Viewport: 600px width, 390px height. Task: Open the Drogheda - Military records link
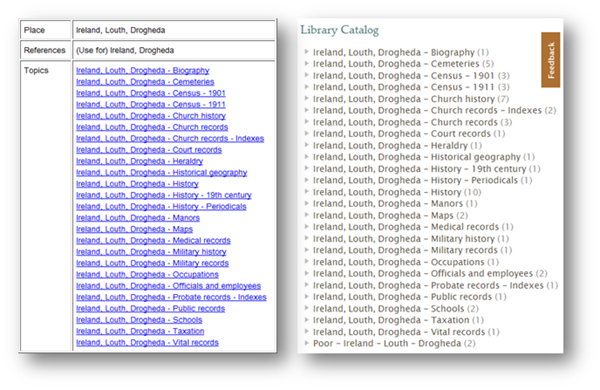pos(152,263)
